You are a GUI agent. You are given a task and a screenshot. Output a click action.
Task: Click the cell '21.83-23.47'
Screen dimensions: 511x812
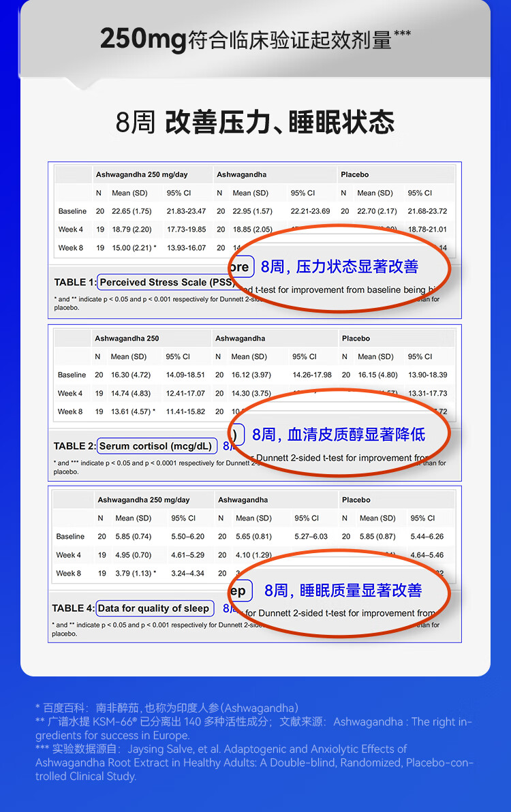tap(187, 211)
